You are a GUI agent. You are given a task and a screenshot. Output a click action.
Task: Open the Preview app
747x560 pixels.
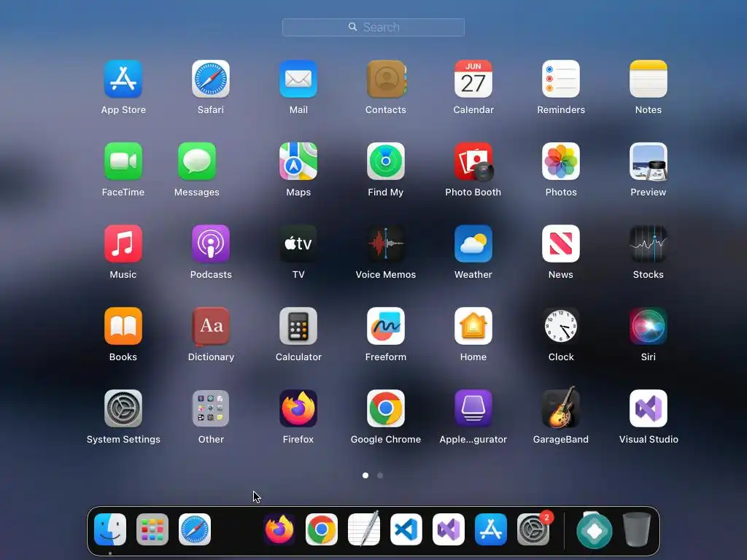click(649, 161)
